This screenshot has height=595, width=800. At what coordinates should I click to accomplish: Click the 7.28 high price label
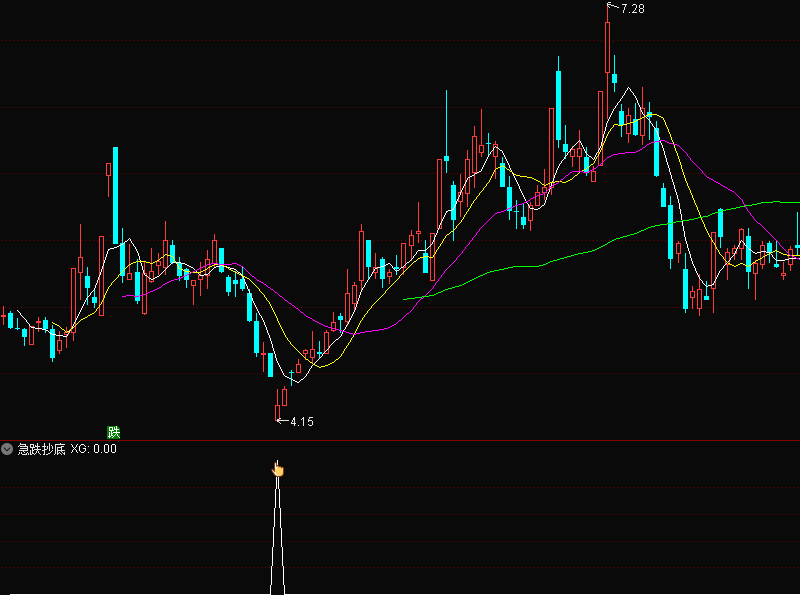pos(633,9)
